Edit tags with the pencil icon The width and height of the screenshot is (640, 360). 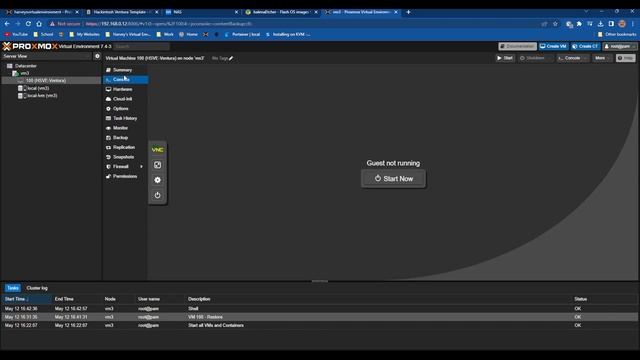pos(231,58)
